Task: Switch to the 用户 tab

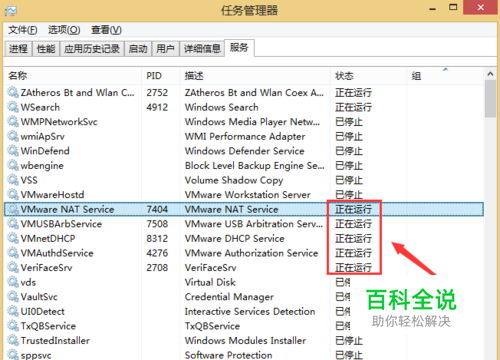Action: 165,49
